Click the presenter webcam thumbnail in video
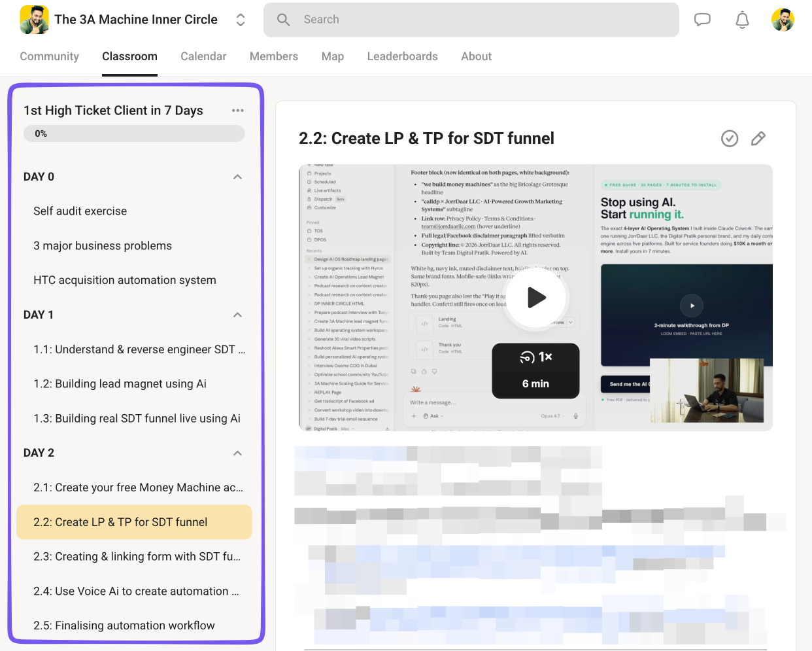The width and height of the screenshot is (812, 651). click(x=707, y=391)
